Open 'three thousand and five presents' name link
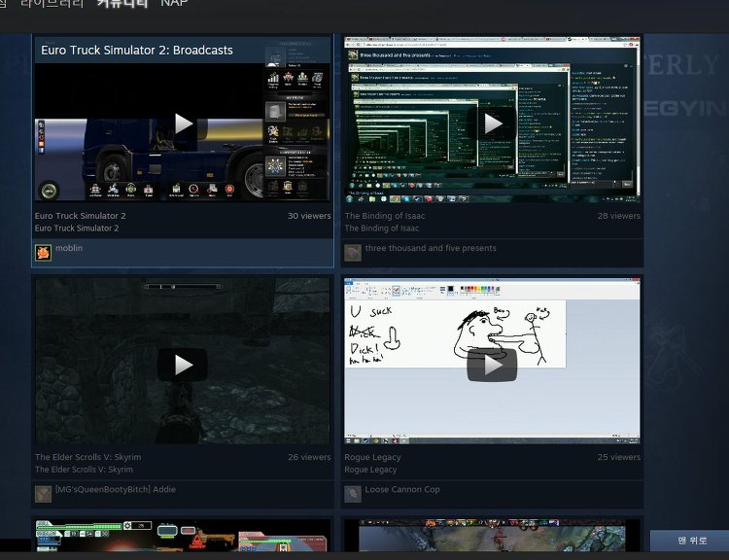729x560 pixels. coord(431,248)
